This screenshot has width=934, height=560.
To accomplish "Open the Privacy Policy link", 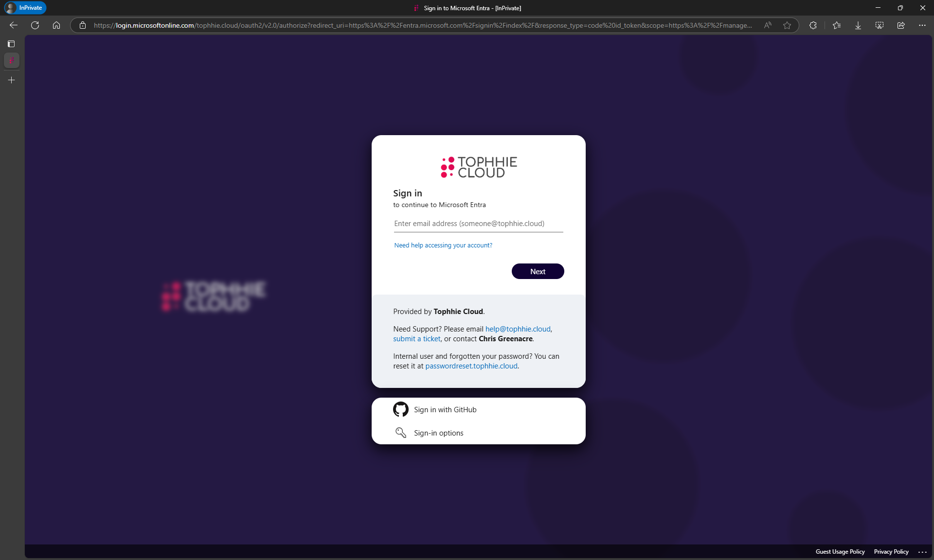I will [x=891, y=552].
